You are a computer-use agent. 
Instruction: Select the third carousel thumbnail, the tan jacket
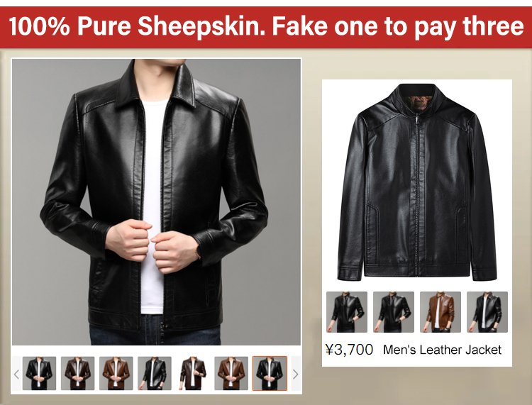[116, 374]
